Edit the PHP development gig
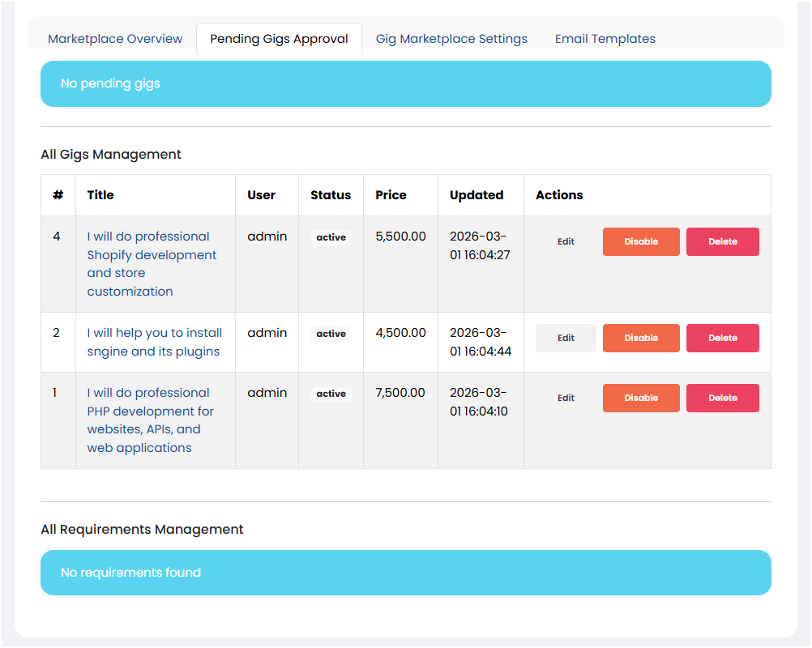 coord(566,398)
